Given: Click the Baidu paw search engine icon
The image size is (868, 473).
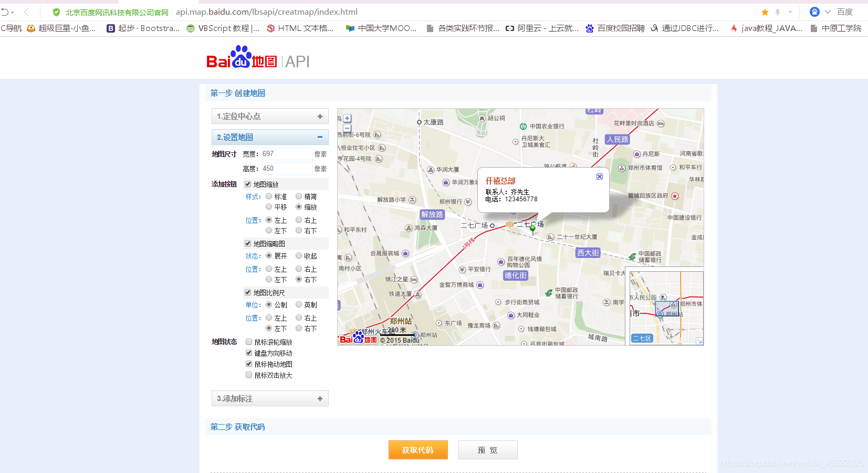Looking at the screenshot, I should [814, 12].
